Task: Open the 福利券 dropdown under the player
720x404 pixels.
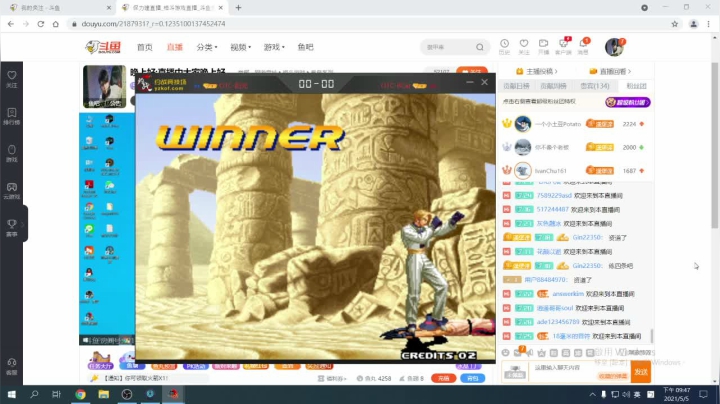Action: (332, 378)
